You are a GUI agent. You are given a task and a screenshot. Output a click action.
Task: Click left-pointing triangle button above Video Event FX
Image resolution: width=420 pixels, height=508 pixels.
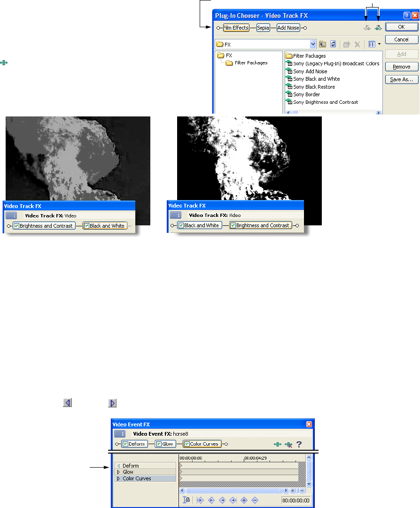pos(67,403)
